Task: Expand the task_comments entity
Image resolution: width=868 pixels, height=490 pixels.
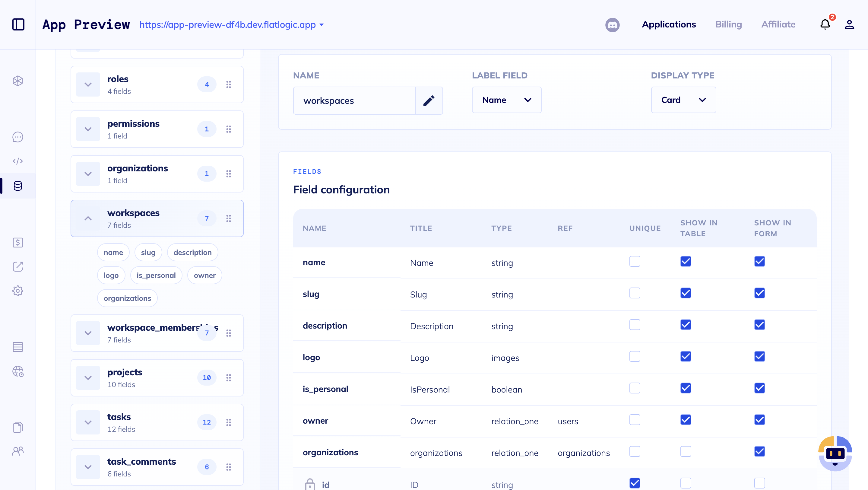Action: [88, 467]
